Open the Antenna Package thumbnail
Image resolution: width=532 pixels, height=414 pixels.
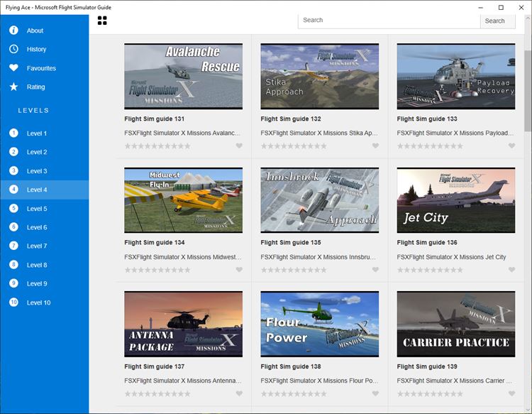point(183,324)
